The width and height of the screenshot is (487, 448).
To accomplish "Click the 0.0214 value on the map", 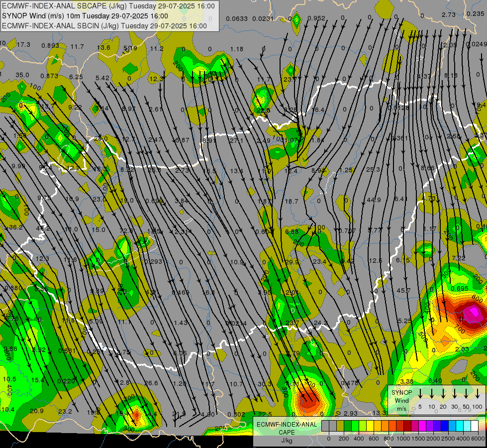I will pos(236,324).
